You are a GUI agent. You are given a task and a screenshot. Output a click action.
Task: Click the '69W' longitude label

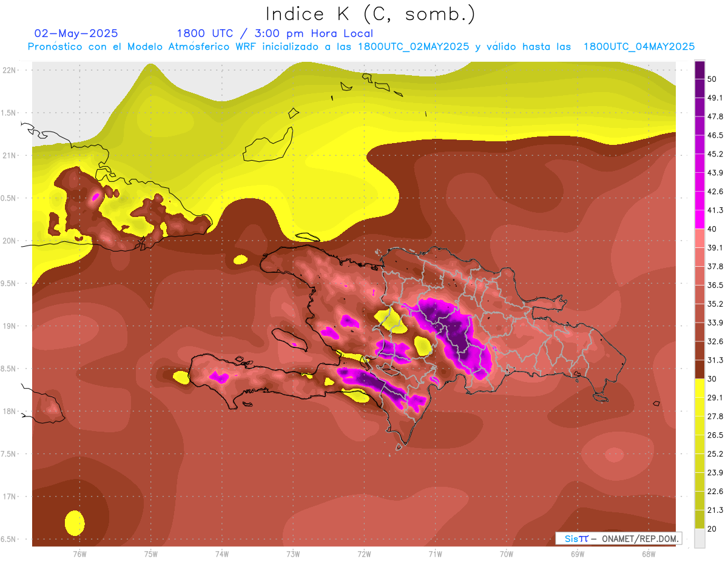pos(578,554)
